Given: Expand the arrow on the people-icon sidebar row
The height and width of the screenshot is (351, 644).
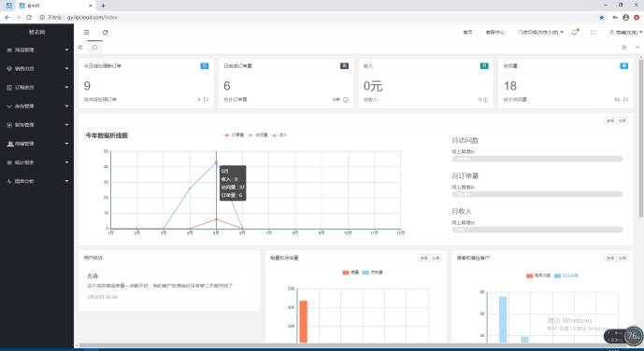Looking at the screenshot, I should click(66, 144).
